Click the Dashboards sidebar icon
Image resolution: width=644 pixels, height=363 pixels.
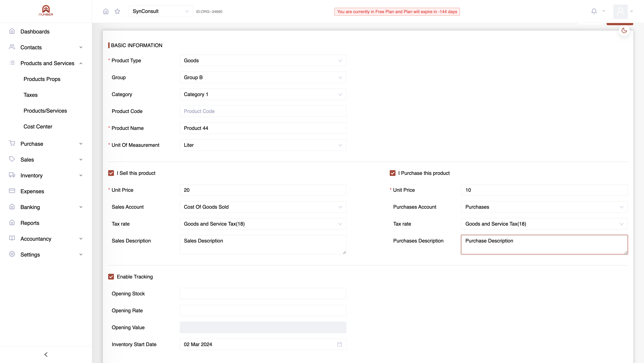click(12, 31)
